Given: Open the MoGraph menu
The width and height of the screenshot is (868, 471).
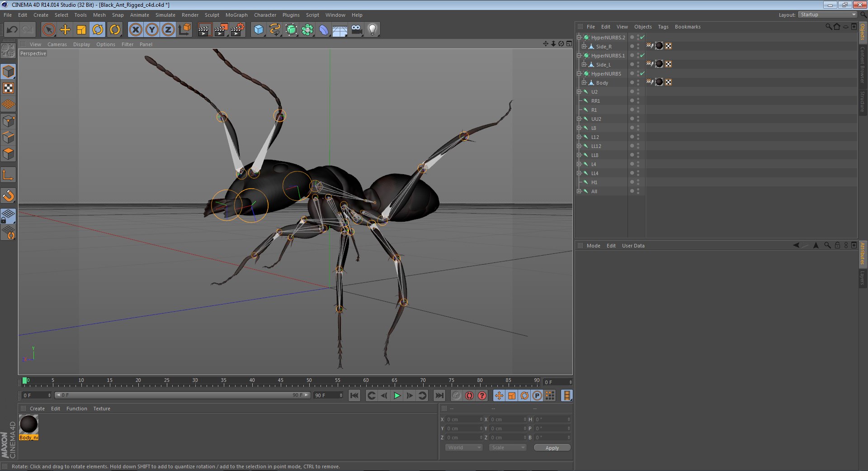Looking at the screenshot, I should click(236, 15).
